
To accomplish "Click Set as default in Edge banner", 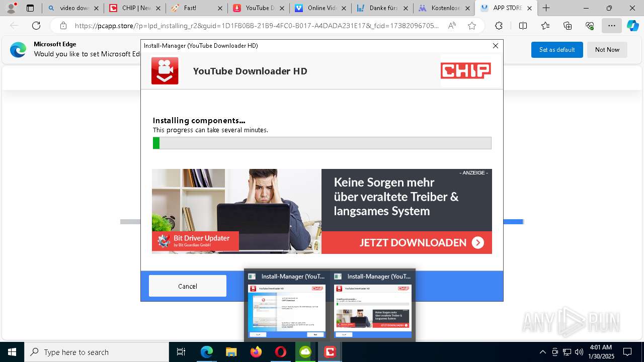I will [x=557, y=50].
